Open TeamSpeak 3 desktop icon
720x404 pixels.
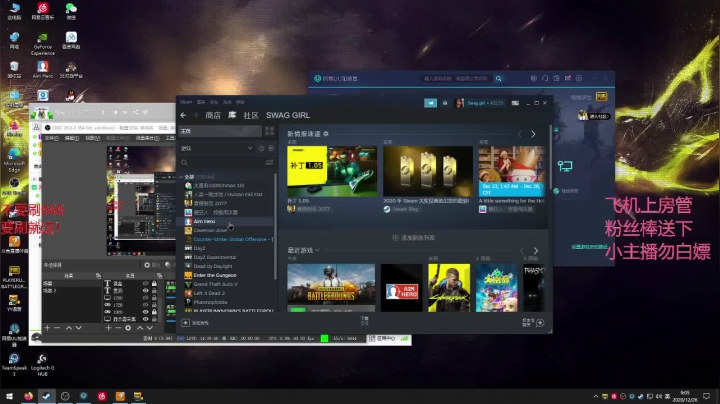tap(14, 365)
